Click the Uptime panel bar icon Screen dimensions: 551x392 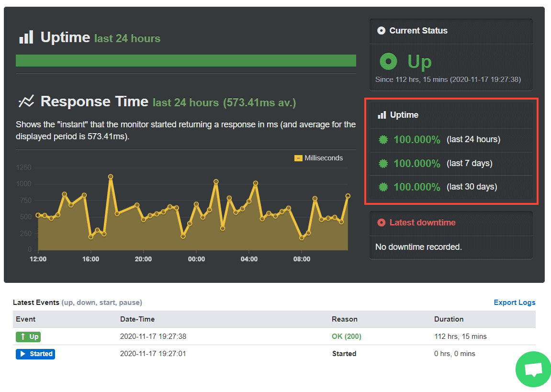tap(382, 115)
